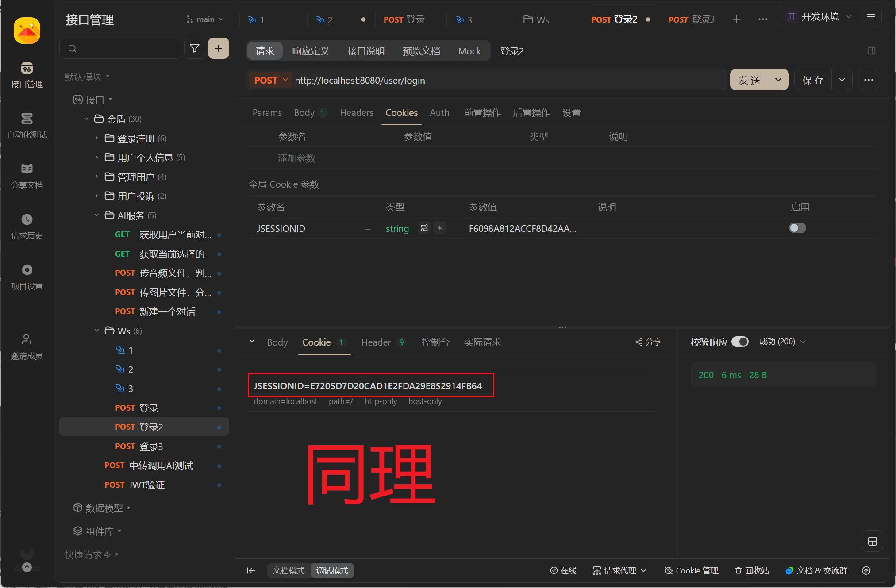Open Cookie 管理 in the status bar
This screenshot has height=588, width=896.
tap(692, 570)
